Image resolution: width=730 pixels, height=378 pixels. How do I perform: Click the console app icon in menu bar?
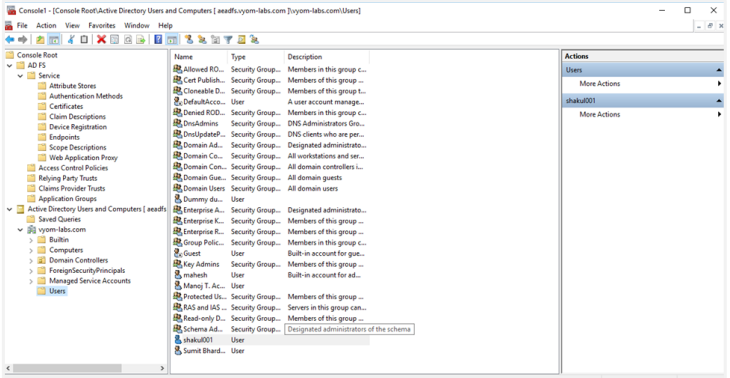[x=9, y=26]
